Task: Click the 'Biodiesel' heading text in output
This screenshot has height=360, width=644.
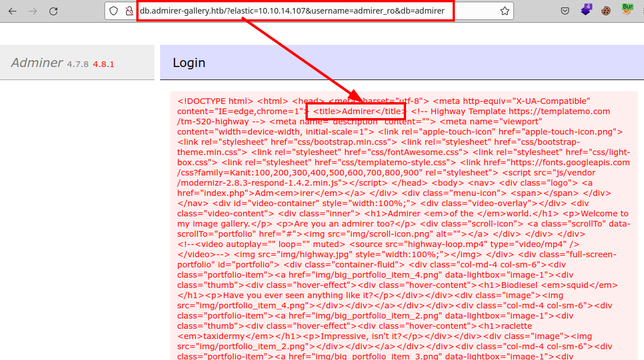Action: tap(519, 285)
